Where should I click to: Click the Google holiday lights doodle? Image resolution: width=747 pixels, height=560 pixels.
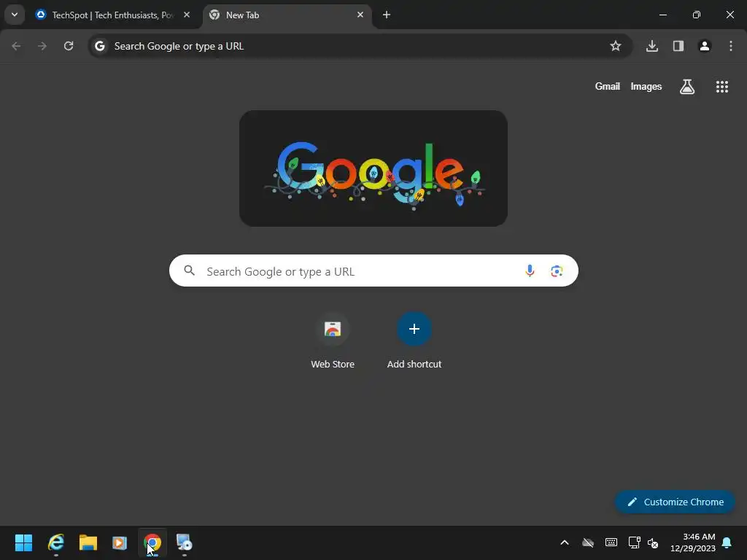[373, 168]
